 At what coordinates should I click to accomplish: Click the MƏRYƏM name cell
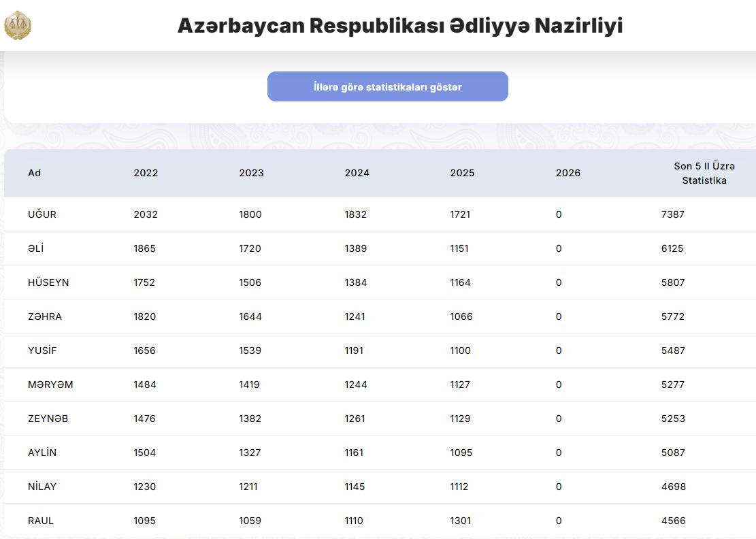50,385
